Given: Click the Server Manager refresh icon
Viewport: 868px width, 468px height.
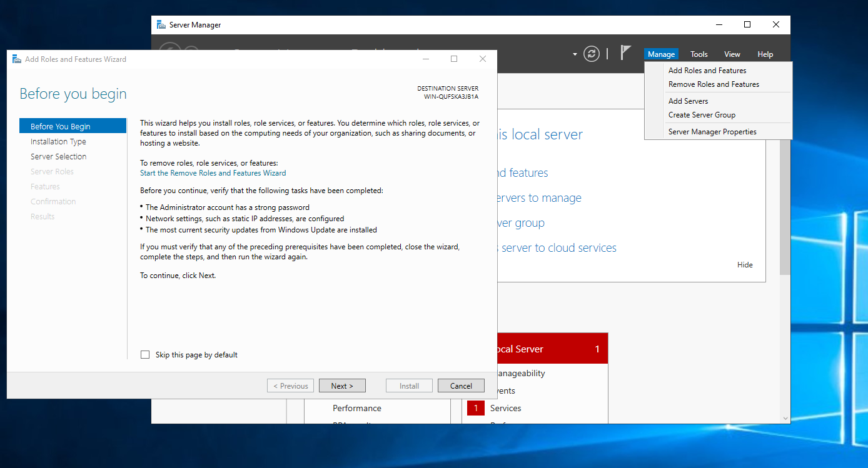Looking at the screenshot, I should pos(592,54).
